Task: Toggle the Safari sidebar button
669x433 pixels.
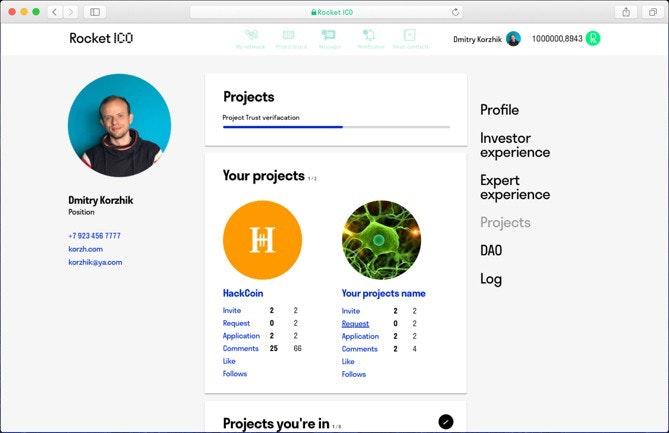Action: [95, 12]
